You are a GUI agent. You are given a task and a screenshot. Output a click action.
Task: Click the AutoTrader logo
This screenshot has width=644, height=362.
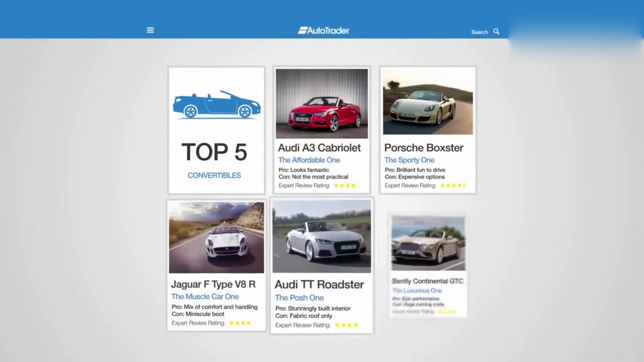point(324,31)
